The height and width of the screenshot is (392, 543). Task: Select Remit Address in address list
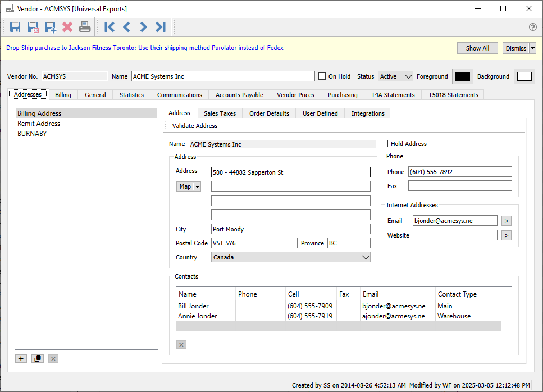pos(39,124)
